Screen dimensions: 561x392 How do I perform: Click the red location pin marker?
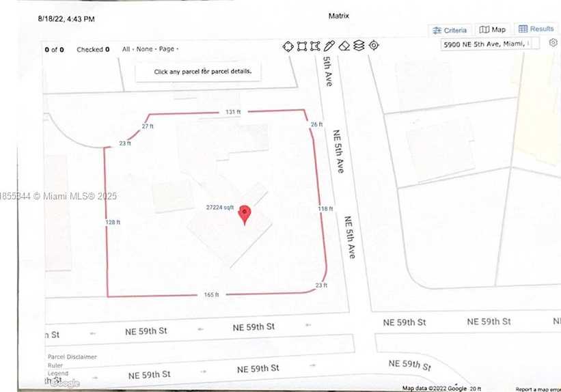click(244, 214)
